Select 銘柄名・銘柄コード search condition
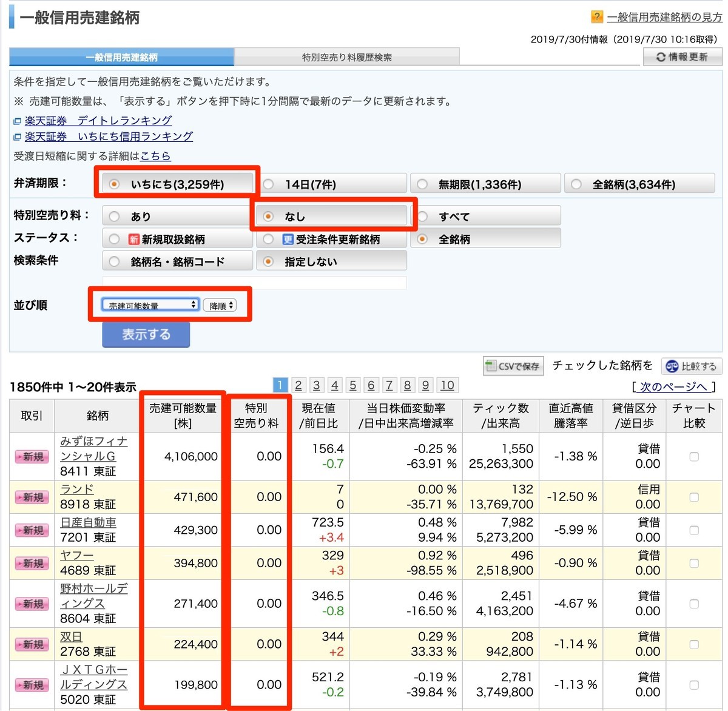This screenshot has width=728, height=711. (177, 261)
